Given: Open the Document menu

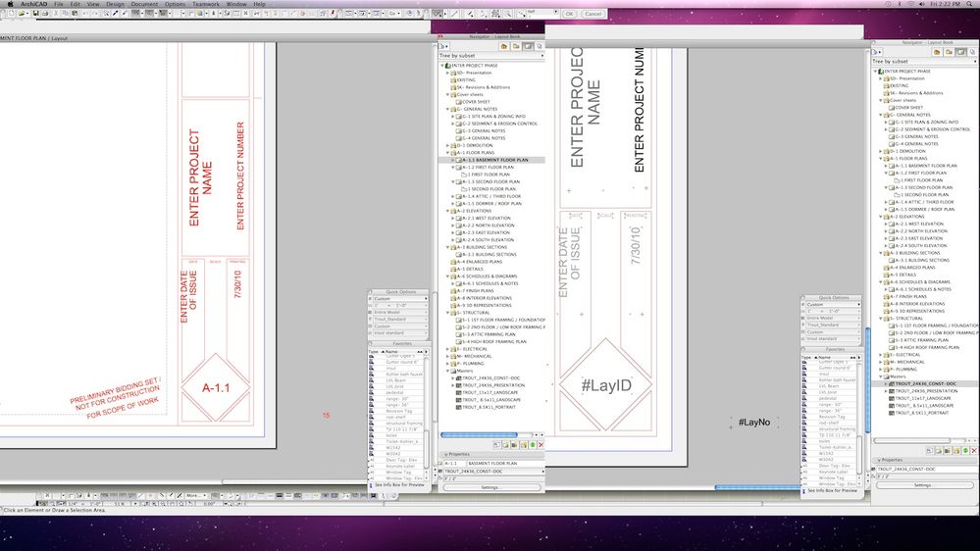Looking at the screenshot, I should point(144,4).
